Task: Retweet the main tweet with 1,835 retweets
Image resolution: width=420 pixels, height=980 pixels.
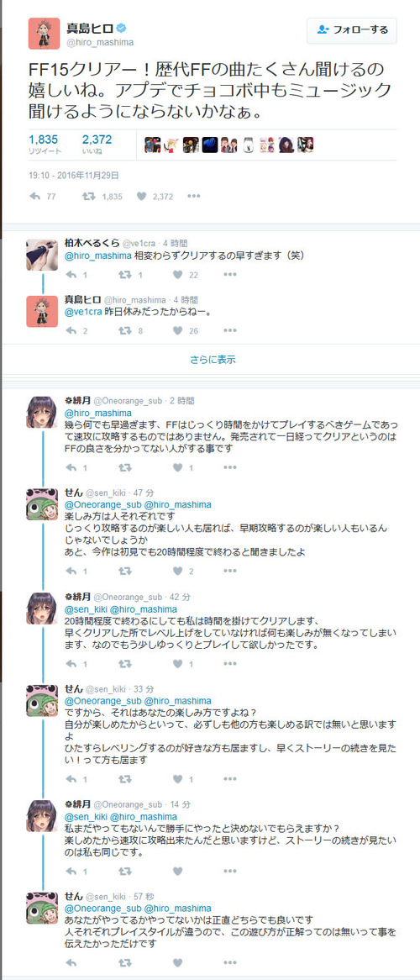Action: pyautogui.click(x=89, y=196)
